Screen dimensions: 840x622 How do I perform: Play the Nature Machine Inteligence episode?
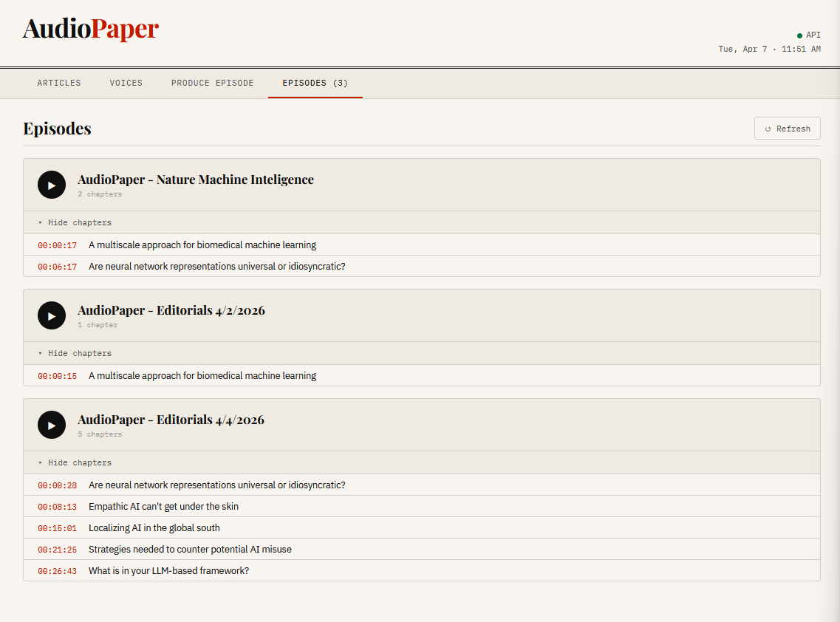coord(52,185)
